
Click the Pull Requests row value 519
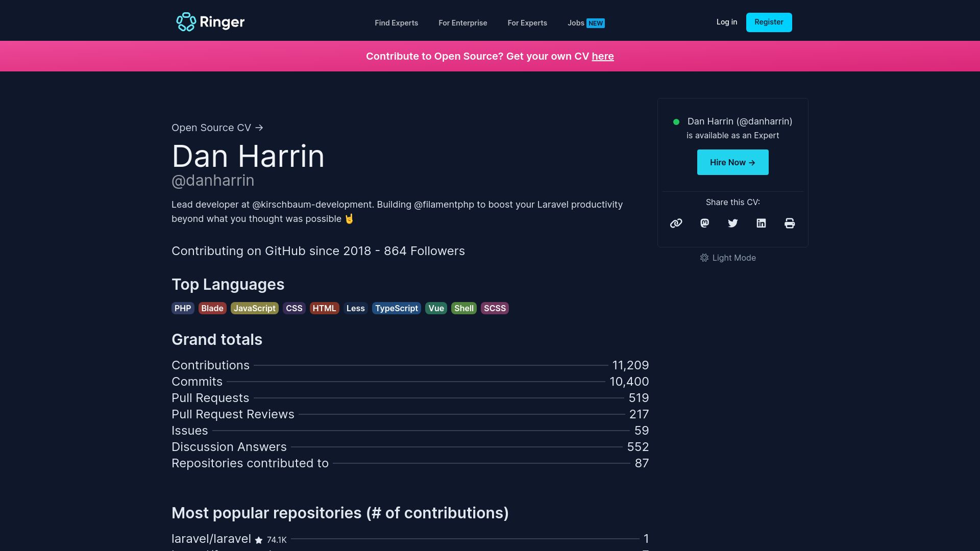639,398
